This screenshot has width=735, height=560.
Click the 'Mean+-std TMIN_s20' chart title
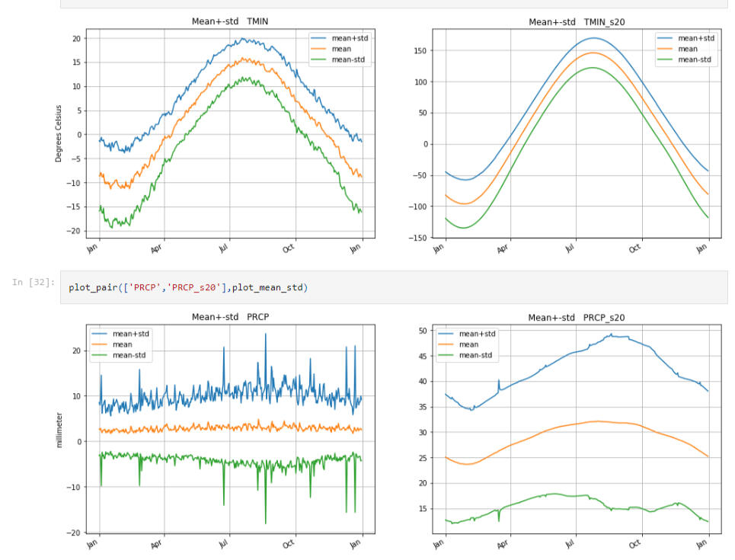click(576, 22)
